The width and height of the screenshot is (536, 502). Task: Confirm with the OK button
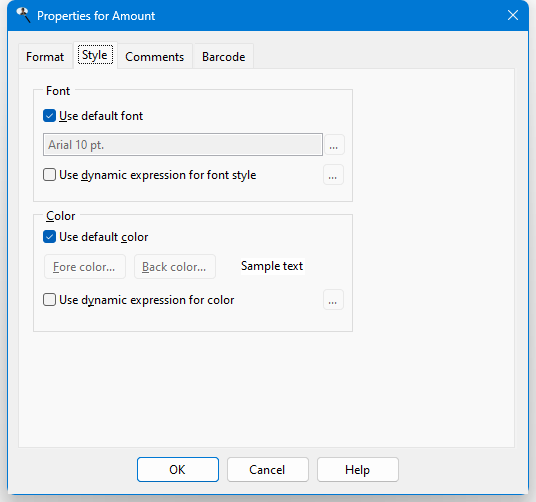[178, 470]
